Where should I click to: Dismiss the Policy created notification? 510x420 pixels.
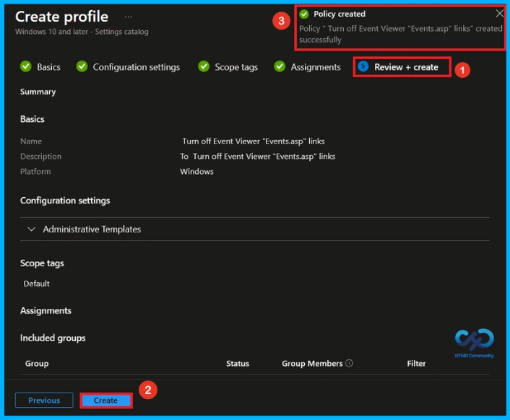[x=499, y=13]
